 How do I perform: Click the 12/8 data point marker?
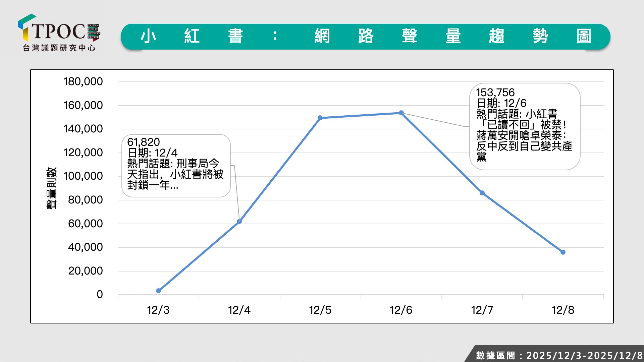click(563, 252)
